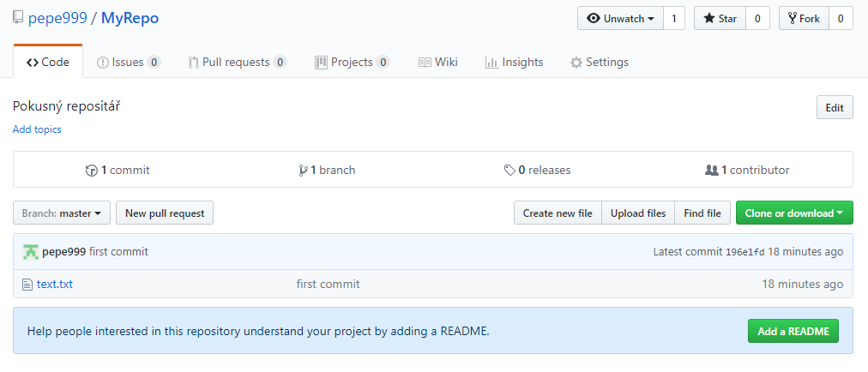Open the Branch: master dropdown
868x372 pixels.
62,213
